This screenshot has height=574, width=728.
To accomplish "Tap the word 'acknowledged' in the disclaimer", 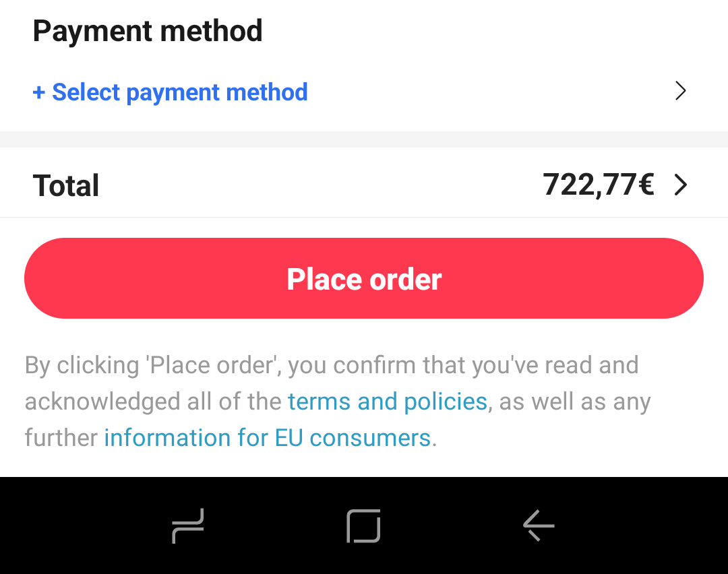I will tap(100, 402).
